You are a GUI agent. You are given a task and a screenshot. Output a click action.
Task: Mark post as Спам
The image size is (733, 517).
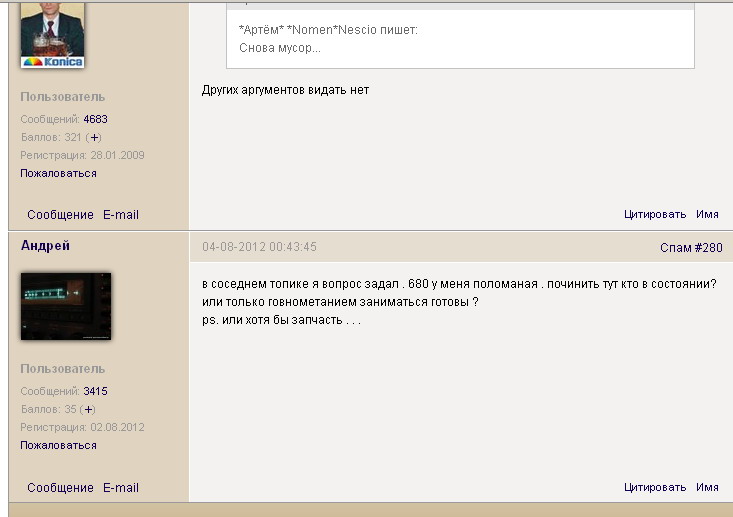pyautogui.click(x=675, y=247)
